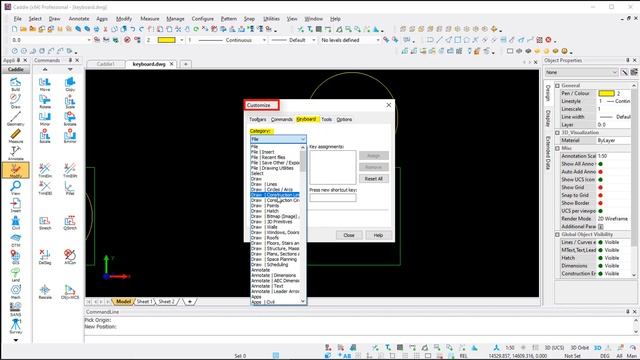Choose the Copy command icon

pyautogui.click(x=70, y=84)
